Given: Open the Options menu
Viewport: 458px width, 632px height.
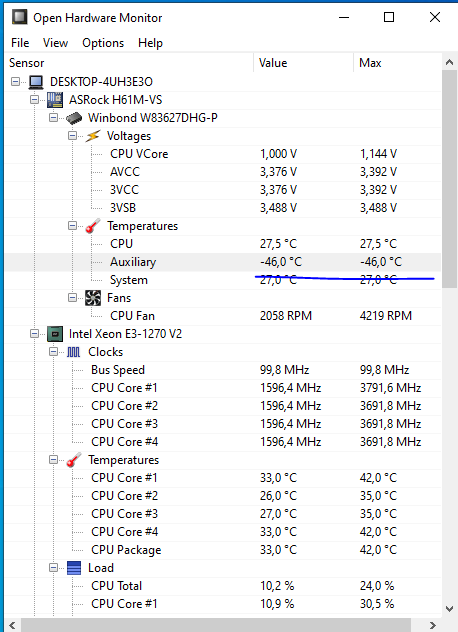Looking at the screenshot, I should 103,43.
